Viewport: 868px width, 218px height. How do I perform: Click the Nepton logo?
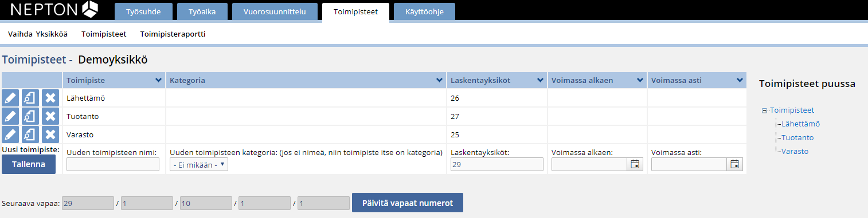(x=54, y=9)
